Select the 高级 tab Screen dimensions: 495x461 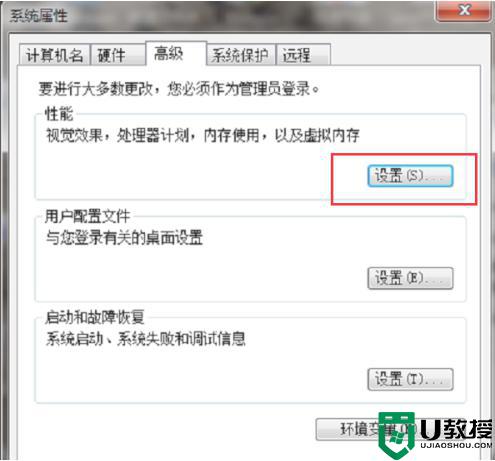pyautogui.click(x=176, y=53)
